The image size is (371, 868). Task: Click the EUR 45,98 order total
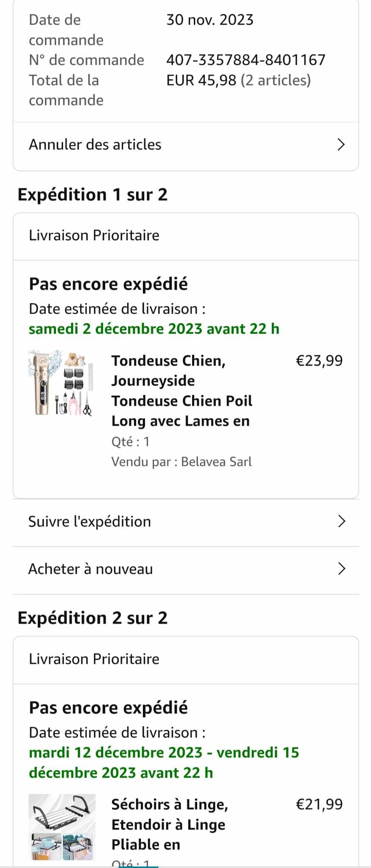[238, 80]
